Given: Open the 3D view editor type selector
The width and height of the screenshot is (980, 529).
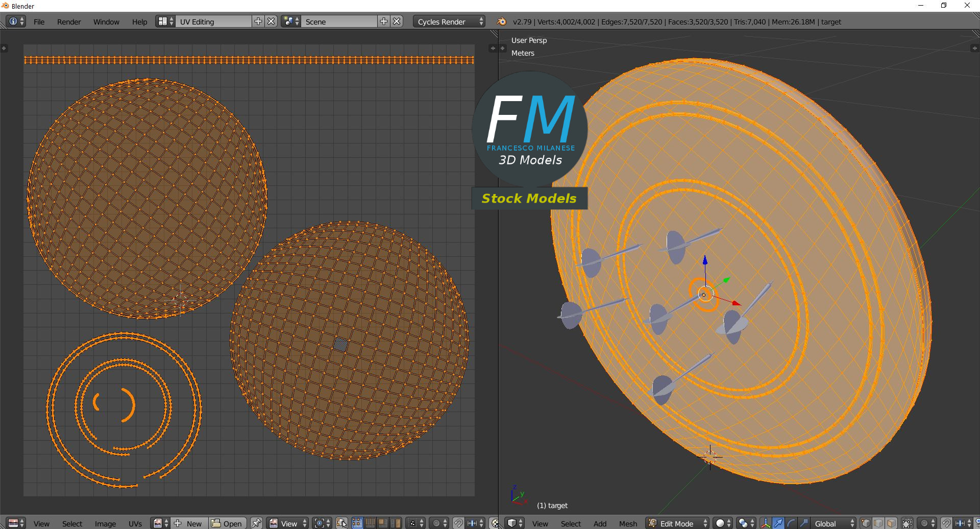Looking at the screenshot, I should (x=514, y=523).
